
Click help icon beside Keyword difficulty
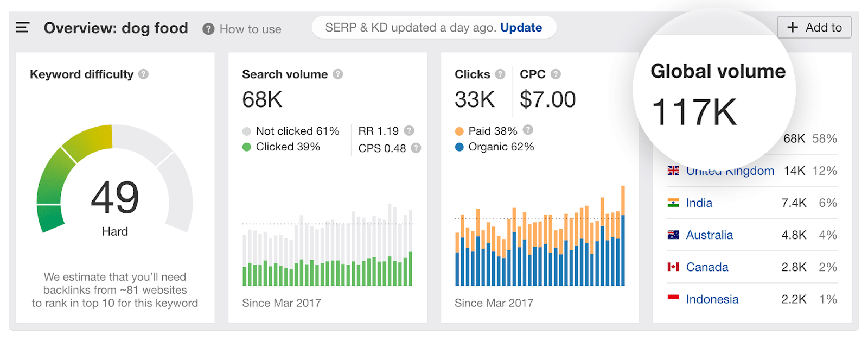tap(143, 74)
